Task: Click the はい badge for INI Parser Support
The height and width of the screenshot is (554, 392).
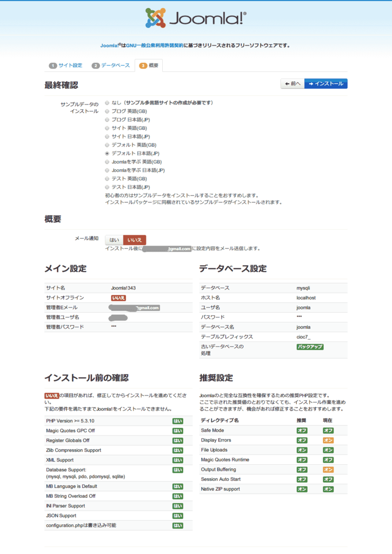Action: (x=178, y=506)
